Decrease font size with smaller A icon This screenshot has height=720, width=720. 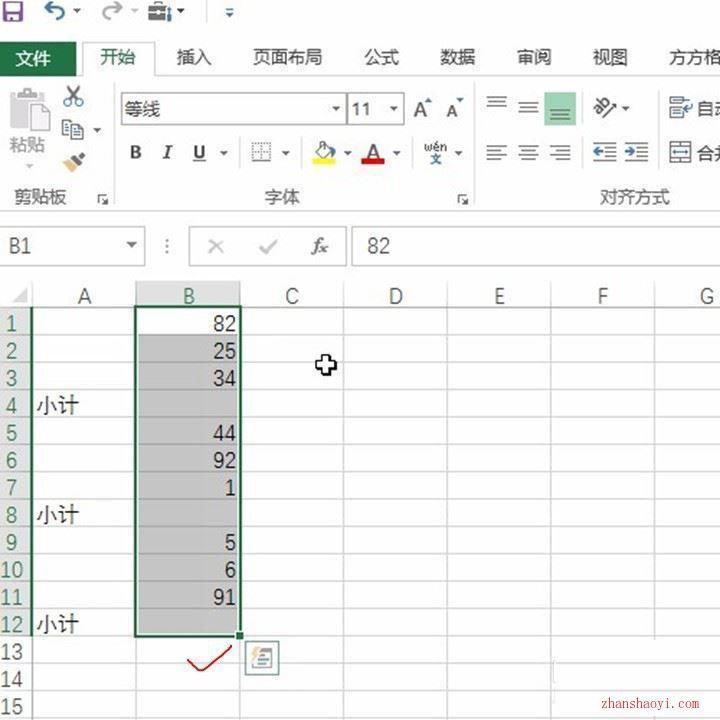pyautogui.click(x=455, y=109)
